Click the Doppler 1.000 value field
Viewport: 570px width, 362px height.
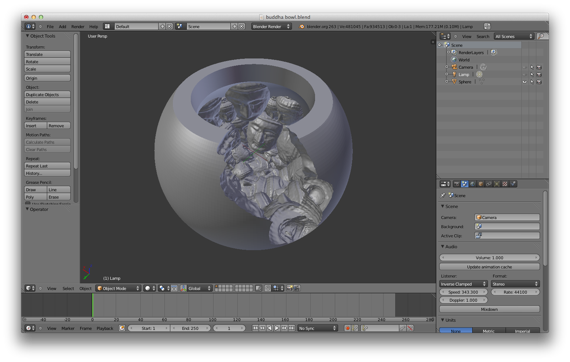[463, 300]
